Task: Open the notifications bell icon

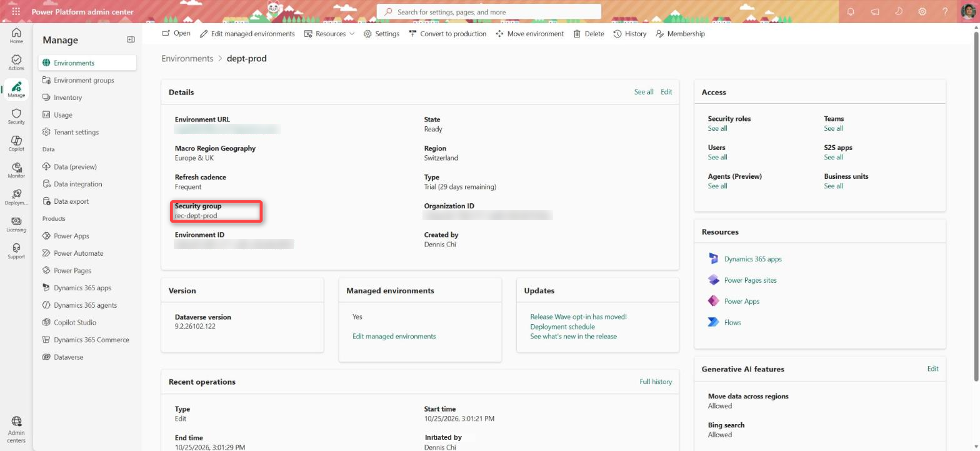Action: point(851,11)
